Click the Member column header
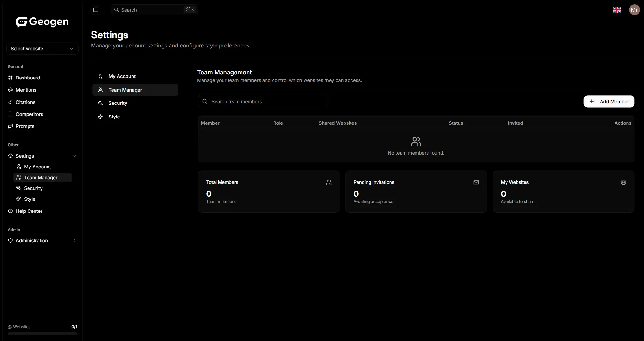 point(210,123)
